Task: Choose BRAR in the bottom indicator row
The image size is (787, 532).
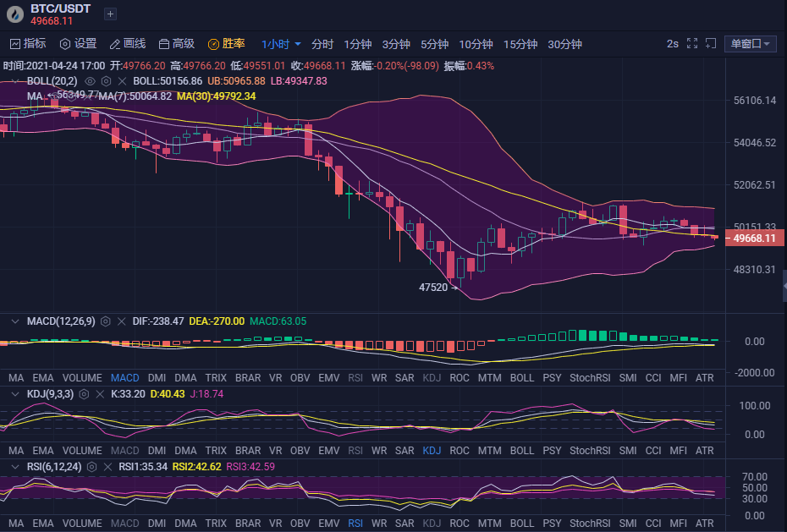Action: pyautogui.click(x=248, y=523)
